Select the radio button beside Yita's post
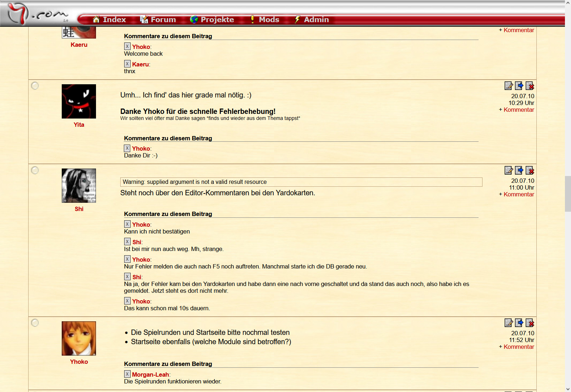The width and height of the screenshot is (571, 392). tap(35, 86)
